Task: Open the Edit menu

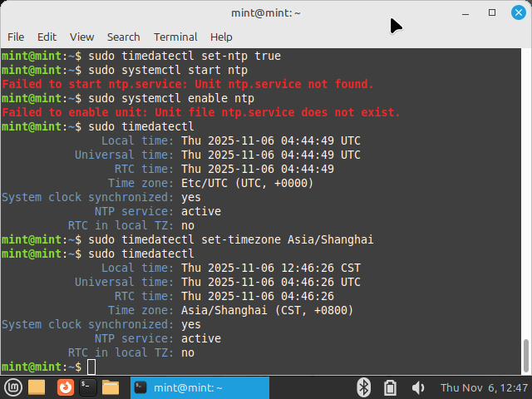Action: [x=47, y=37]
